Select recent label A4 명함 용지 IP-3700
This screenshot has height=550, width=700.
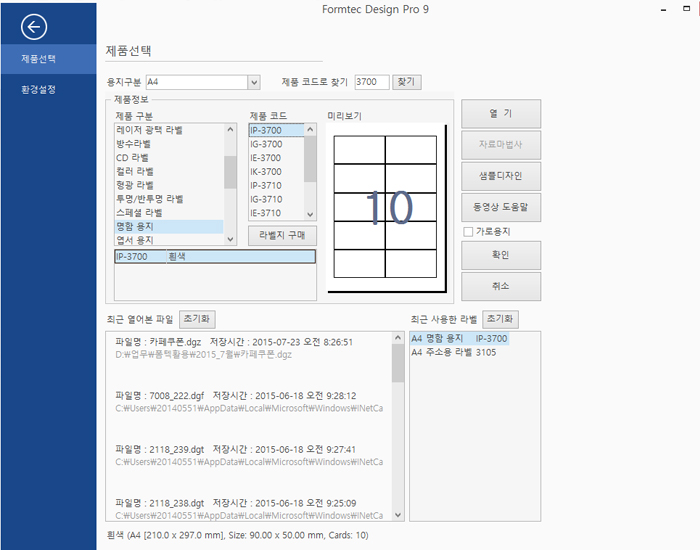[x=459, y=339]
